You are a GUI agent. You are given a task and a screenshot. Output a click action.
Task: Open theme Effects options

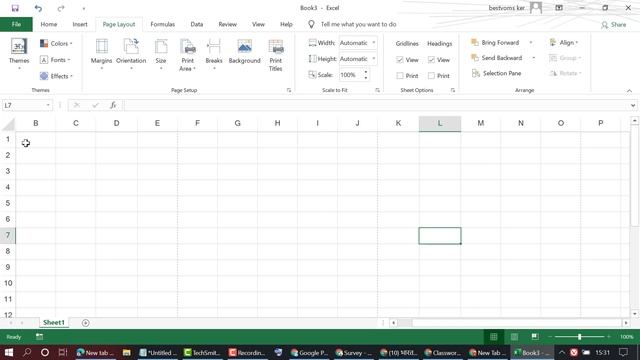click(56, 76)
